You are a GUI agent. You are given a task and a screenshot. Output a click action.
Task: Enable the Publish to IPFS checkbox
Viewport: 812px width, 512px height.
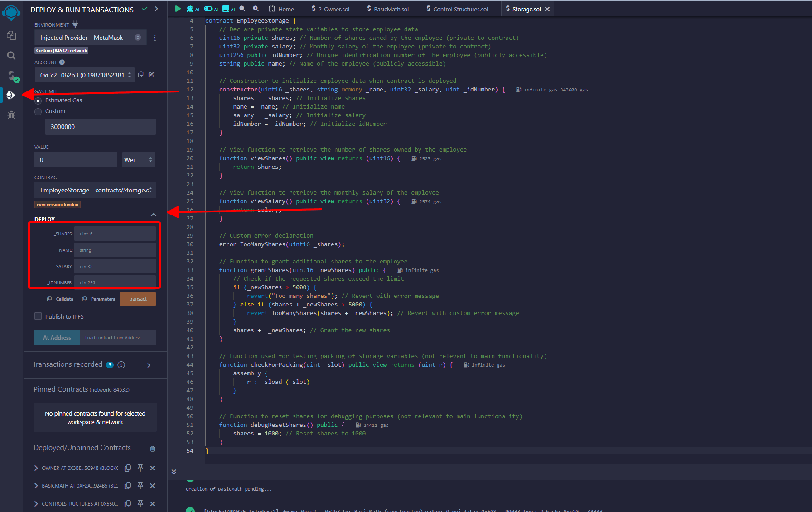38,316
